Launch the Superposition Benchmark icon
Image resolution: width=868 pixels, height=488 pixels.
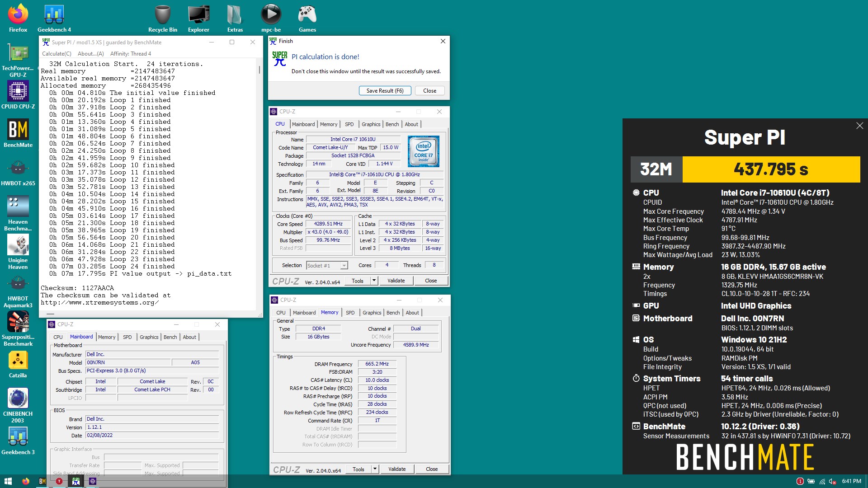point(18,328)
